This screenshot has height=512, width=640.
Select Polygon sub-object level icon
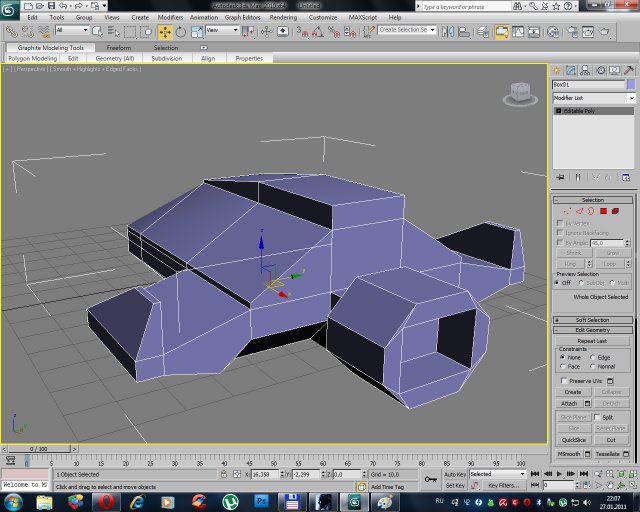[x=604, y=211]
